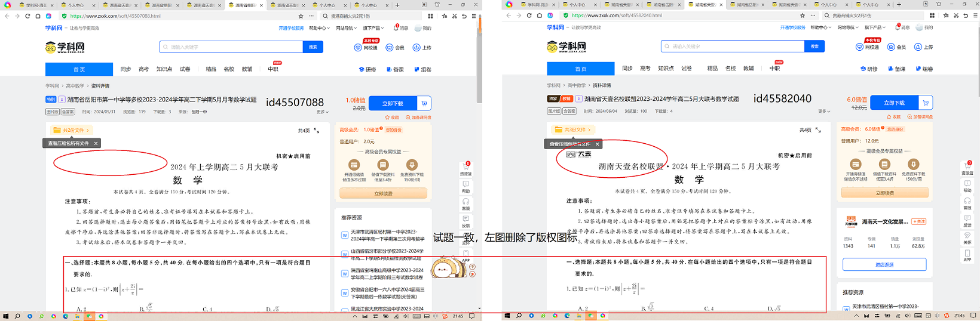Expand 更多 details in the right window

824,112
